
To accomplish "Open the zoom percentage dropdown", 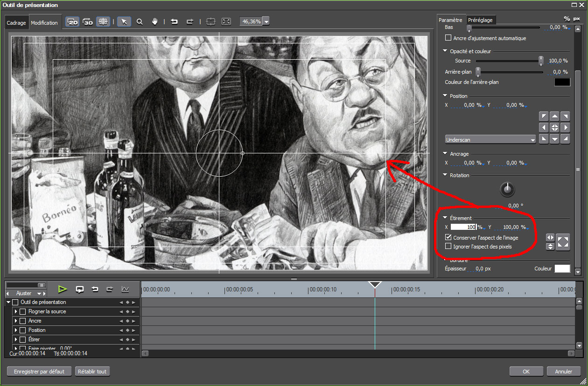I will (266, 21).
